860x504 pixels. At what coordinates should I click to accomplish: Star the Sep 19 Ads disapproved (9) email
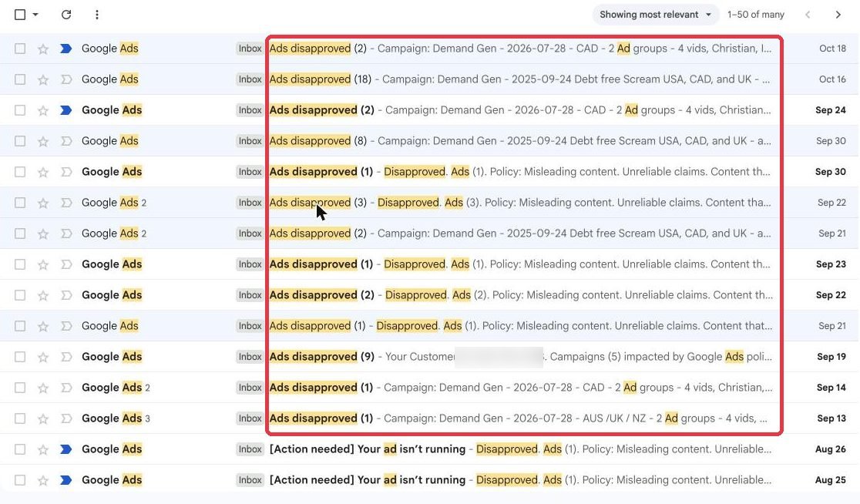(x=43, y=357)
